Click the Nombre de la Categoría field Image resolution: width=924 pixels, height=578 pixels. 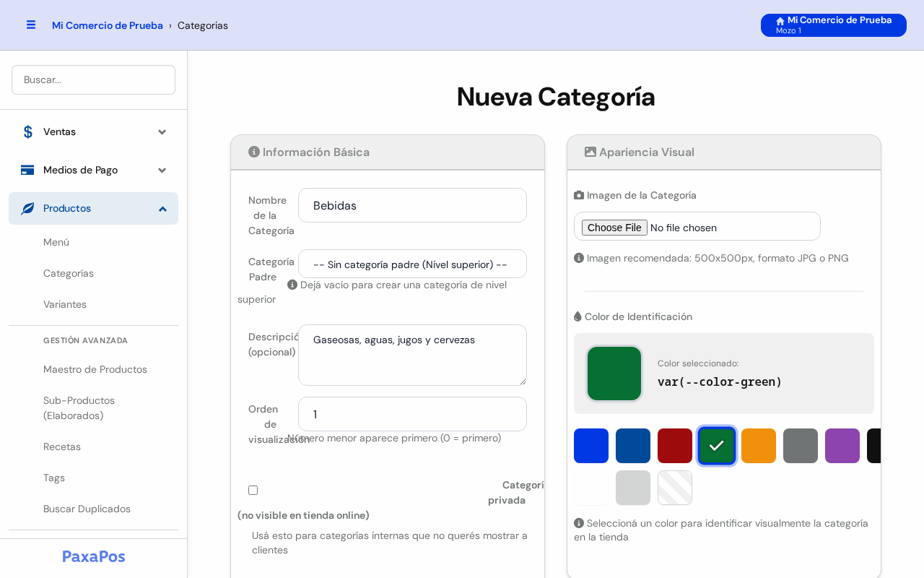tap(412, 205)
